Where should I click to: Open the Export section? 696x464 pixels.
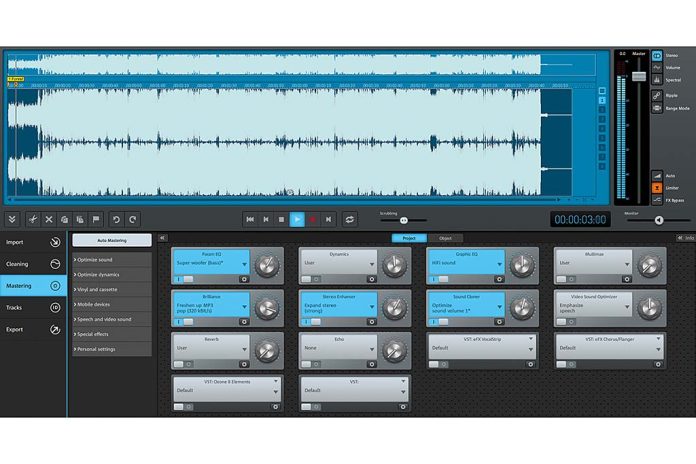(33, 329)
